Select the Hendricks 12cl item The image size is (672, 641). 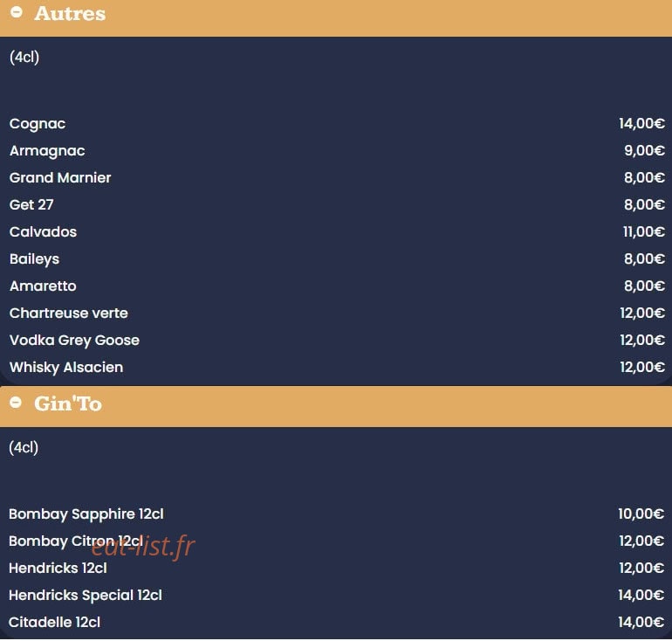pos(58,568)
